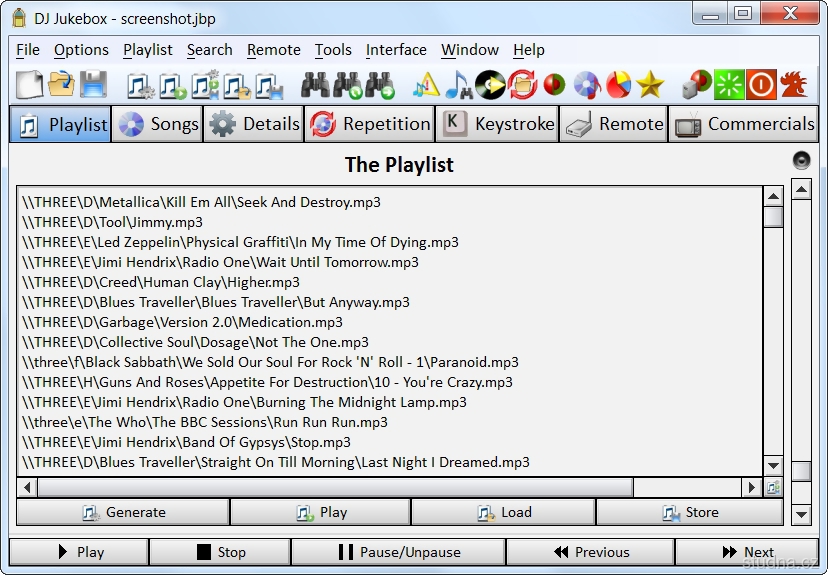Click the open folder toolbar icon
This screenshot has width=828, height=575.
[x=62, y=85]
